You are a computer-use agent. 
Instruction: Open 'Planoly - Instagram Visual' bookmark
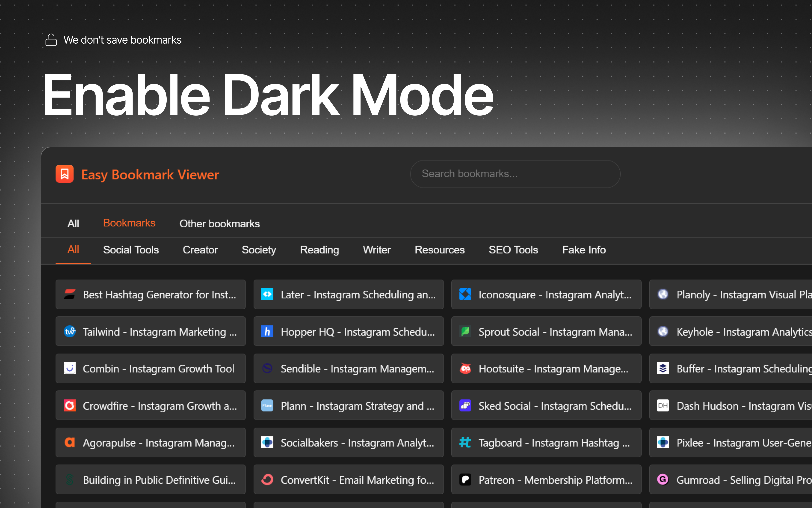[x=731, y=294]
